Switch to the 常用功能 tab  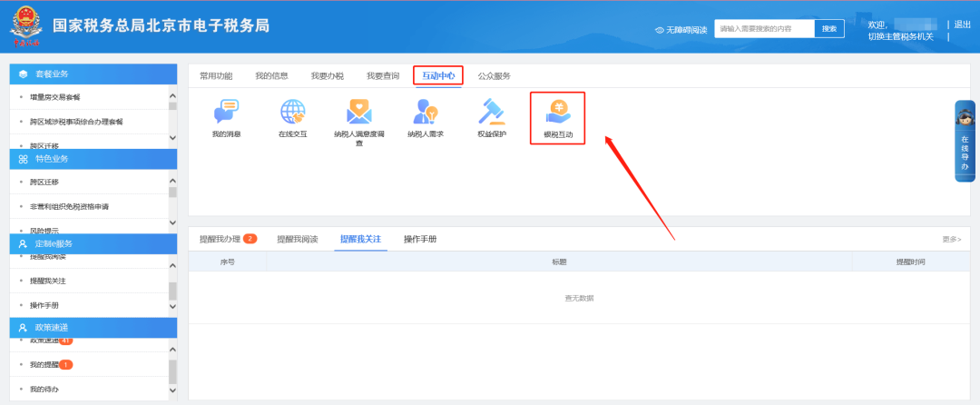(x=216, y=75)
